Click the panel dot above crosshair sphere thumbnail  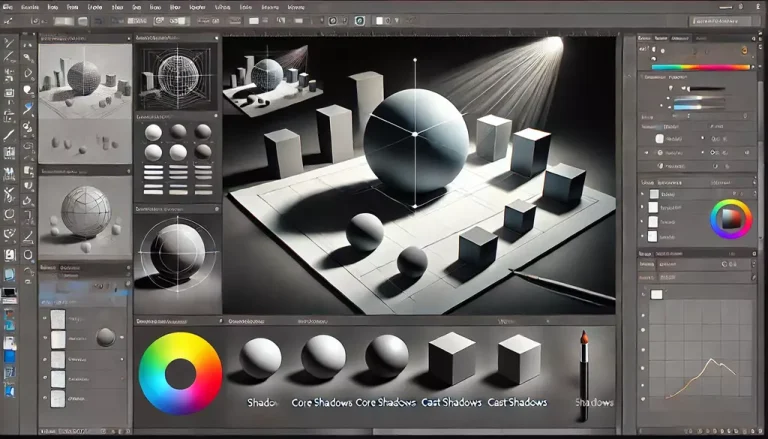[x=216, y=209]
